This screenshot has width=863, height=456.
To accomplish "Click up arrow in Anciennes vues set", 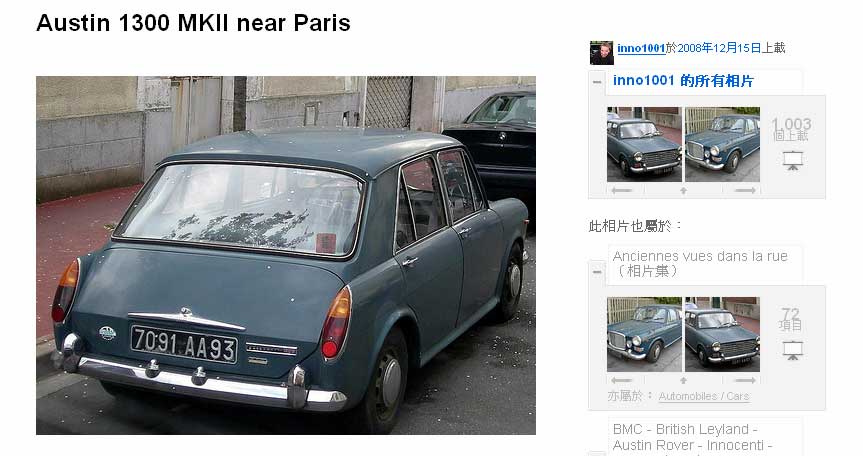I will tap(683, 380).
